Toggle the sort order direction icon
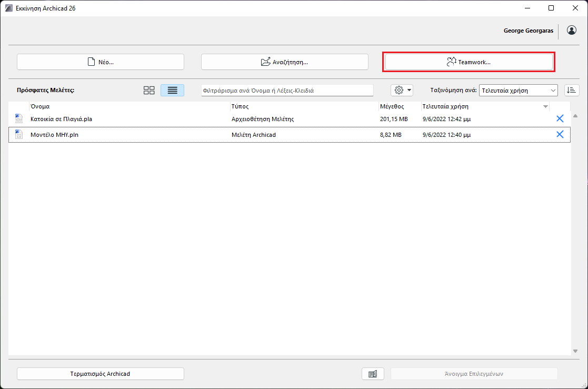 572,91
